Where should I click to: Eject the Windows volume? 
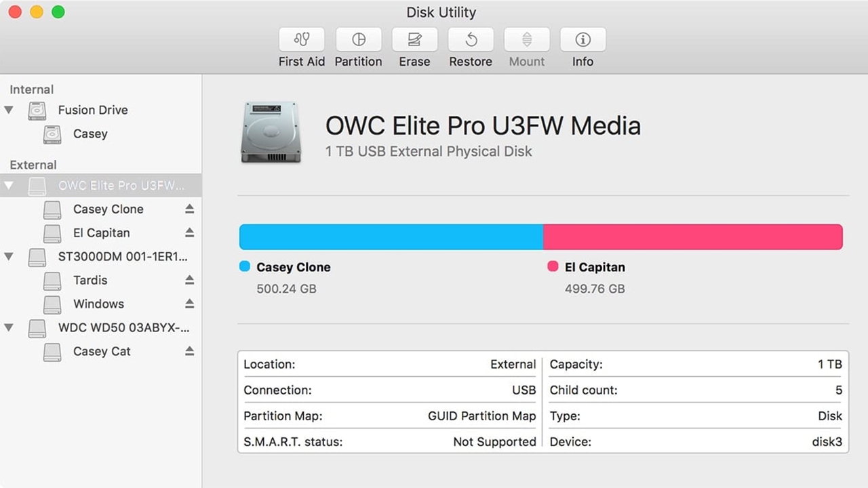coord(189,304)
